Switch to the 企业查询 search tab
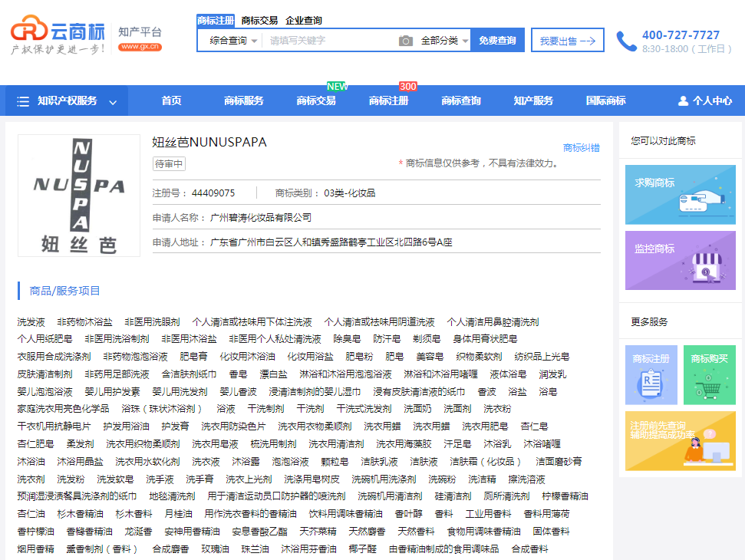745x560 pixels. (x=304, y=21)
